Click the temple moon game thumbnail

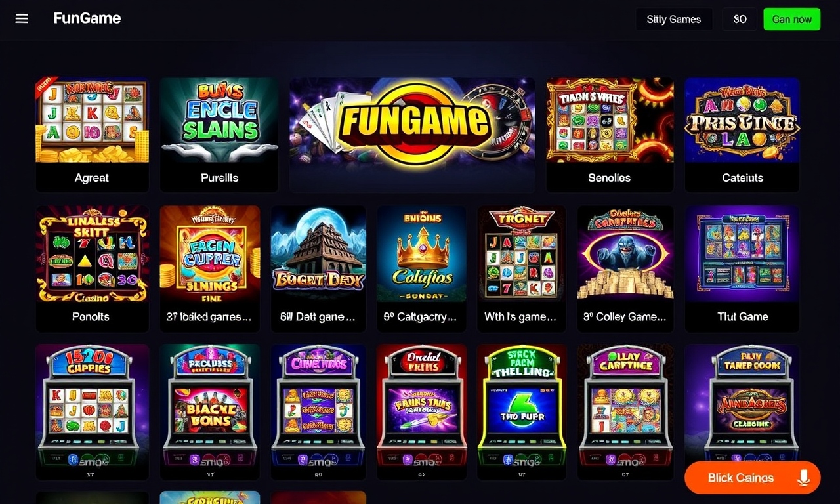pos(318,269)
